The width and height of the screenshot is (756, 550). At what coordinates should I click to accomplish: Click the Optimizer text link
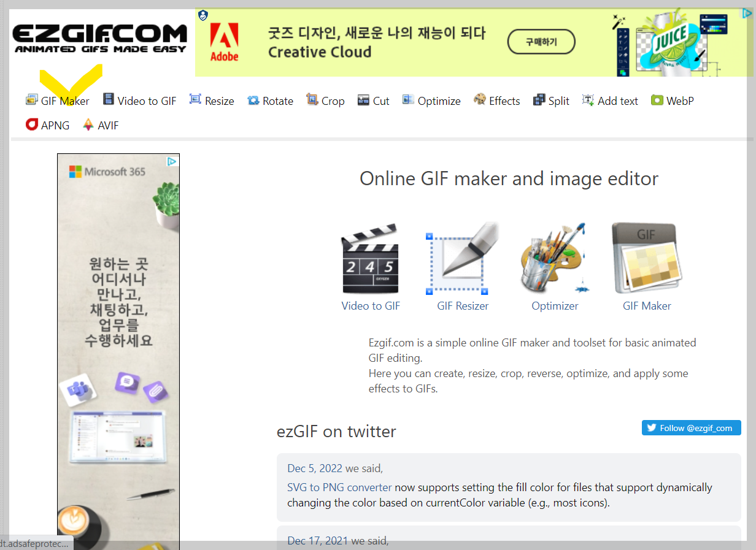point(555,306)
